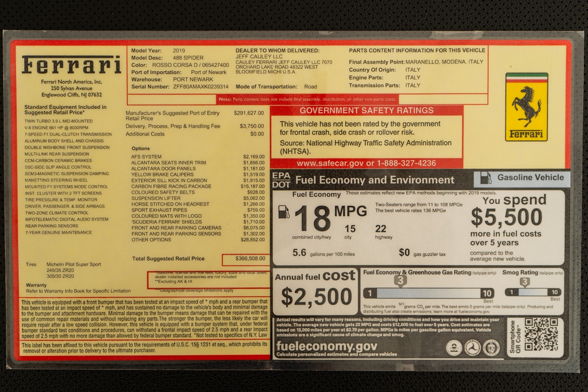Select the Standard Equipment Included heading

coord(65,110)
